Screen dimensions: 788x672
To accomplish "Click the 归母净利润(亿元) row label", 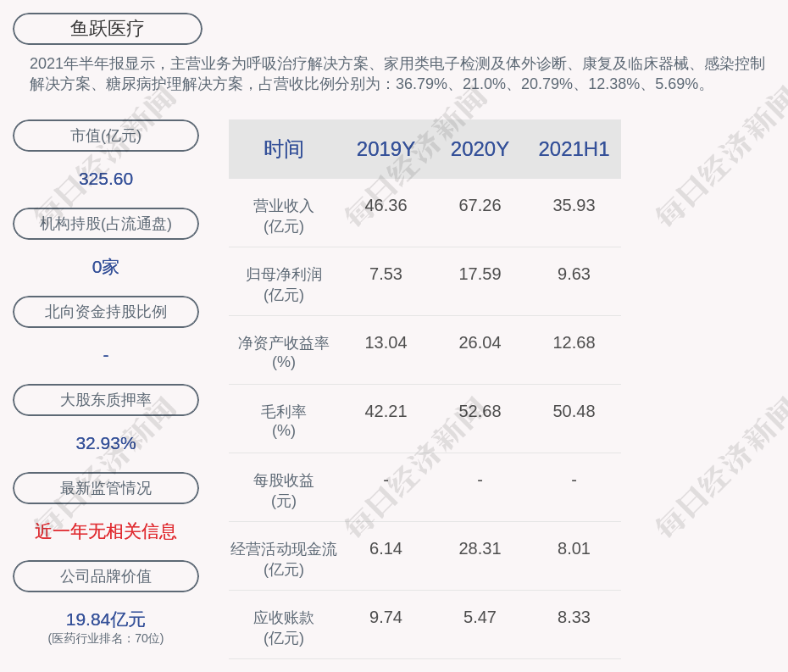I will point(284,285).
